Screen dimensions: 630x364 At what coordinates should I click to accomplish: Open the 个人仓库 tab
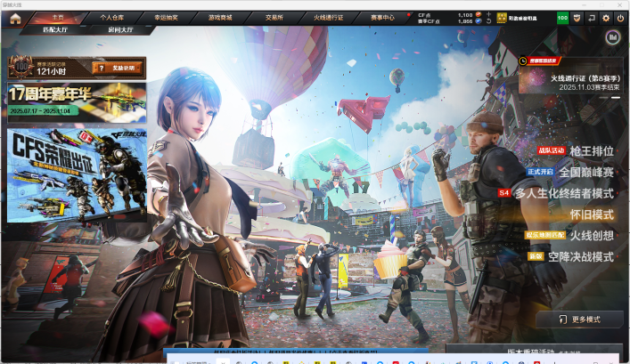112,17
